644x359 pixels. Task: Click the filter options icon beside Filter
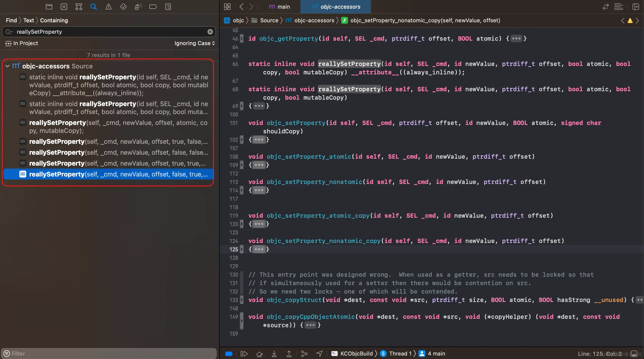7,354
